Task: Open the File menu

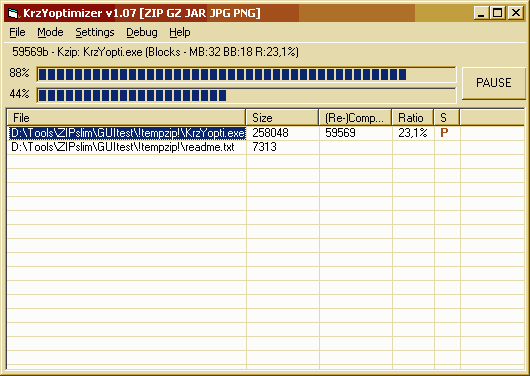Action: point(17,32)
